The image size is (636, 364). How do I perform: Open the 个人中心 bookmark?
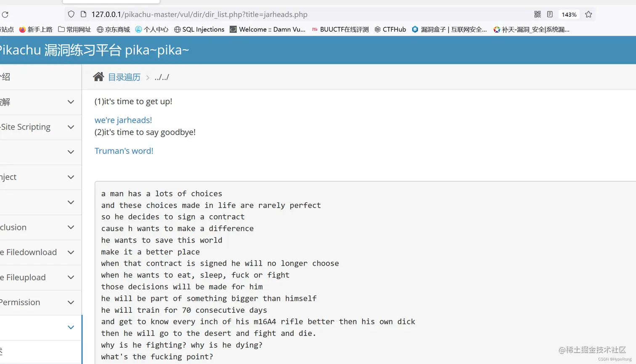click(x=152, y=29)
